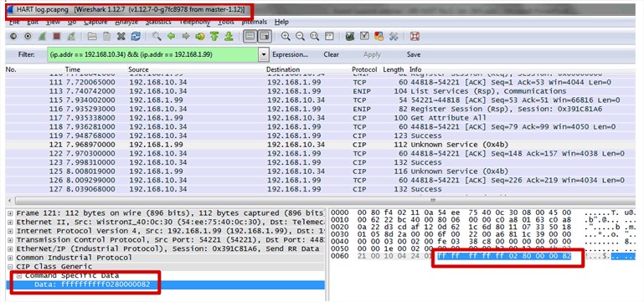Open capture options icon
The height and width of the screenshot is (302, 644).
[x=28, y=37]
